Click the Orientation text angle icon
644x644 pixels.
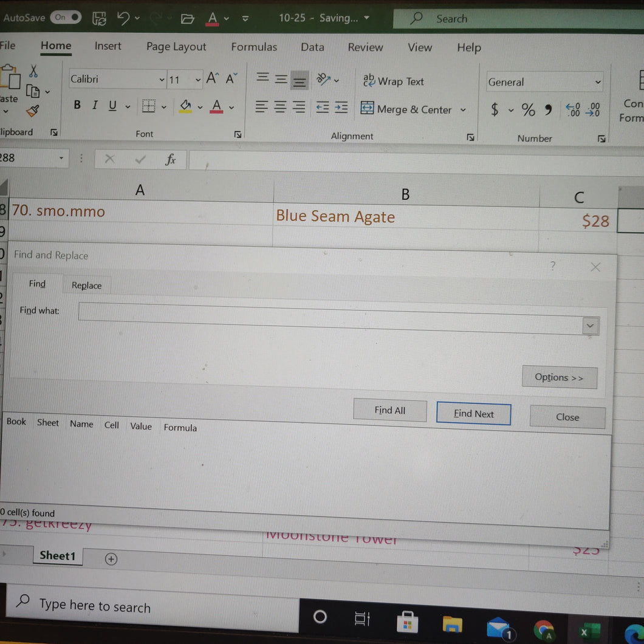click(x=324, y=79)
